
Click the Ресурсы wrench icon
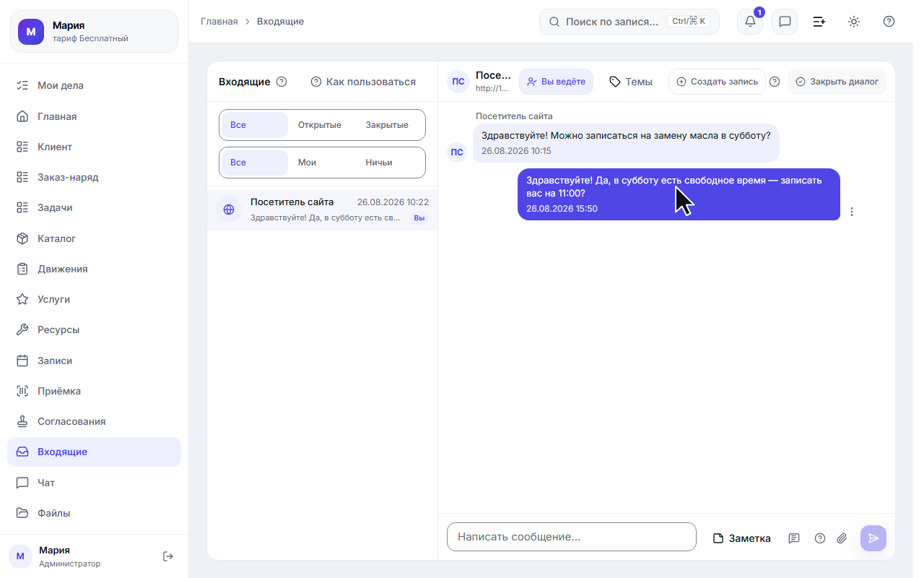[x=22, y=329]
